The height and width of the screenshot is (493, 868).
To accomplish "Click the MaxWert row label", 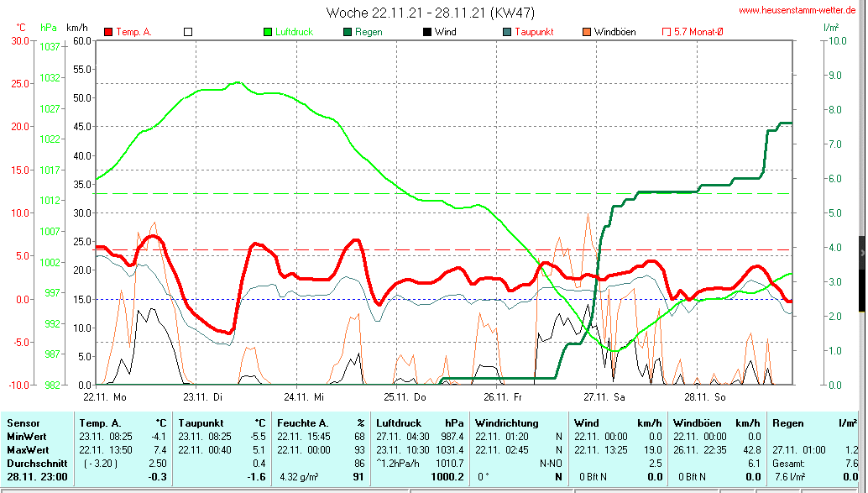I will [x=28, y=450].
